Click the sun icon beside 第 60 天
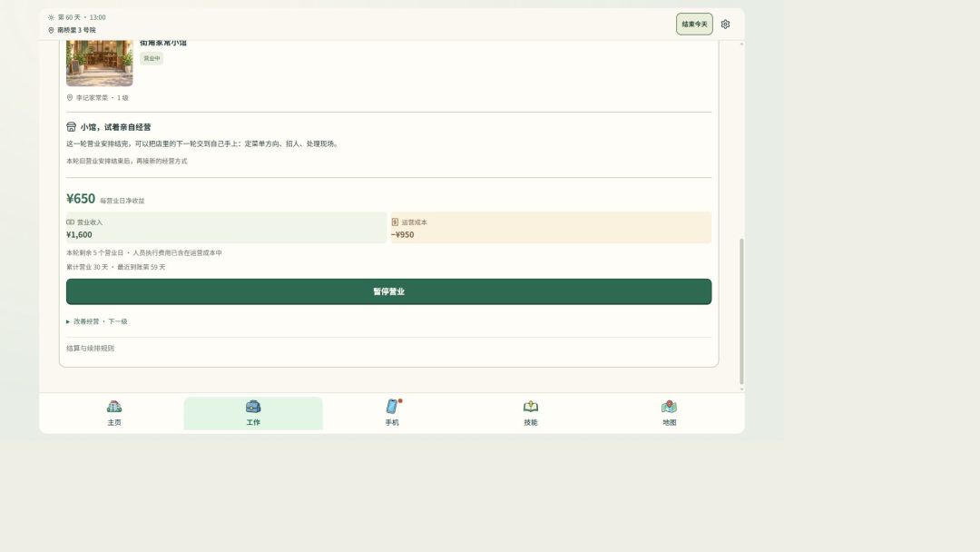 (x=51, y=17)
